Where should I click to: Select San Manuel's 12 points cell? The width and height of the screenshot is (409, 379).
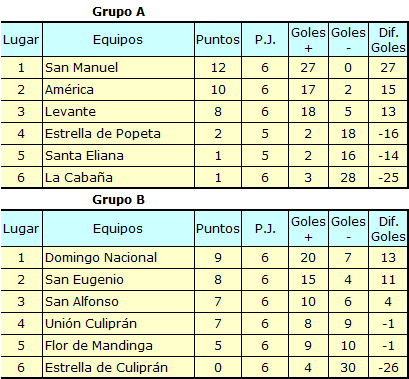pos(218,68)
